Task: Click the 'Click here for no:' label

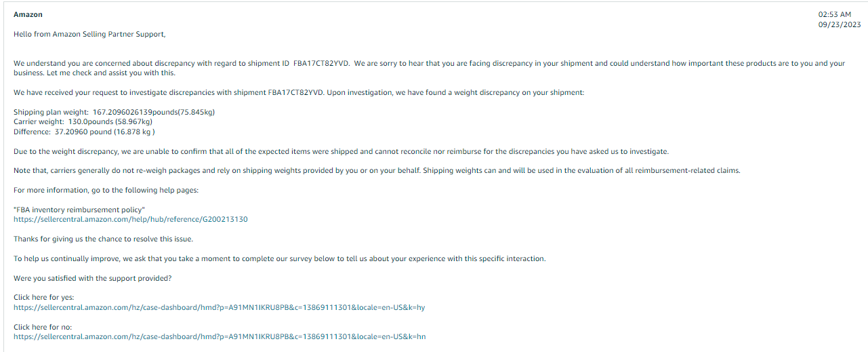Action: pyautogui.click(x=43, y=327)
